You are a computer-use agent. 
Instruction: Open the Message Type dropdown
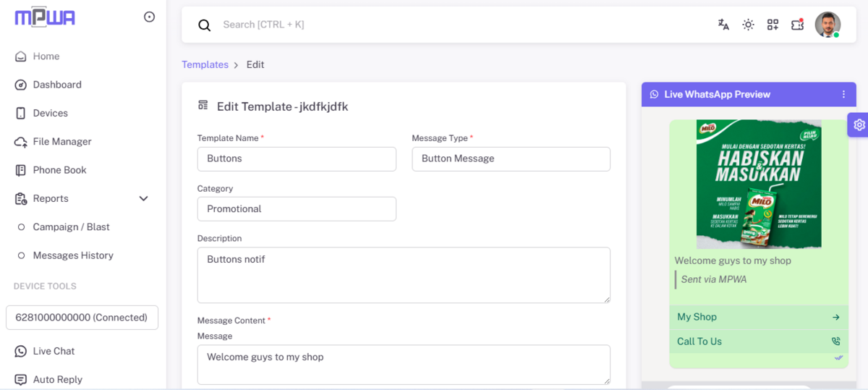coord(511,158)
